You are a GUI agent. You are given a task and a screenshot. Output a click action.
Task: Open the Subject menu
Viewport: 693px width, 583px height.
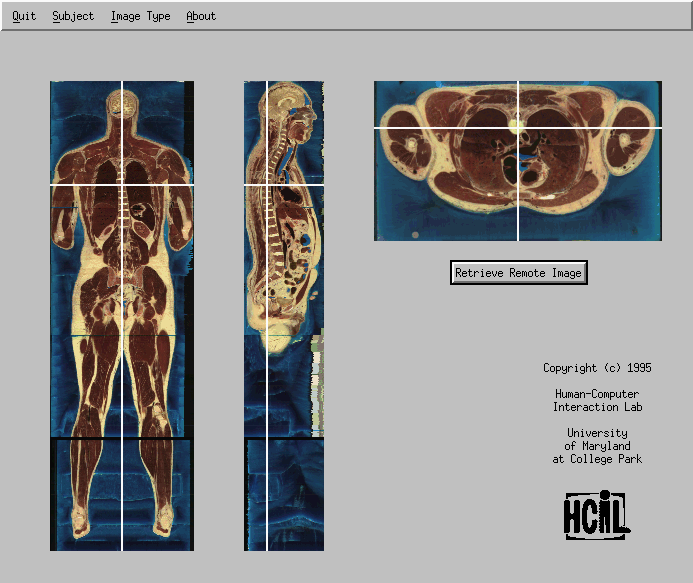tap(73, 16)
